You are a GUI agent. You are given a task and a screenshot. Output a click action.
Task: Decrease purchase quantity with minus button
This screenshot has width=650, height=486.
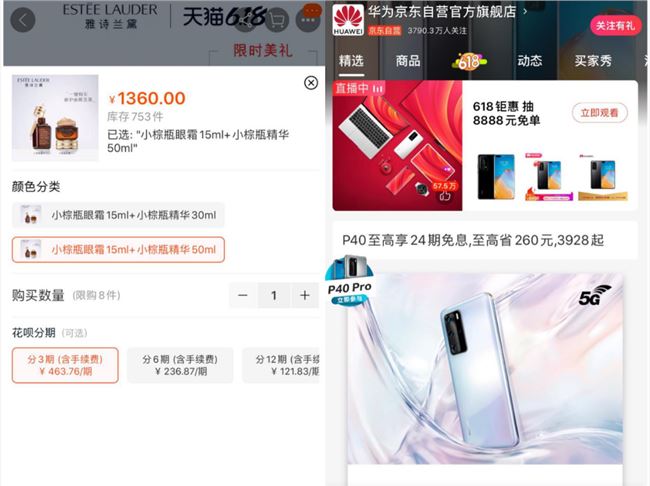243,295
